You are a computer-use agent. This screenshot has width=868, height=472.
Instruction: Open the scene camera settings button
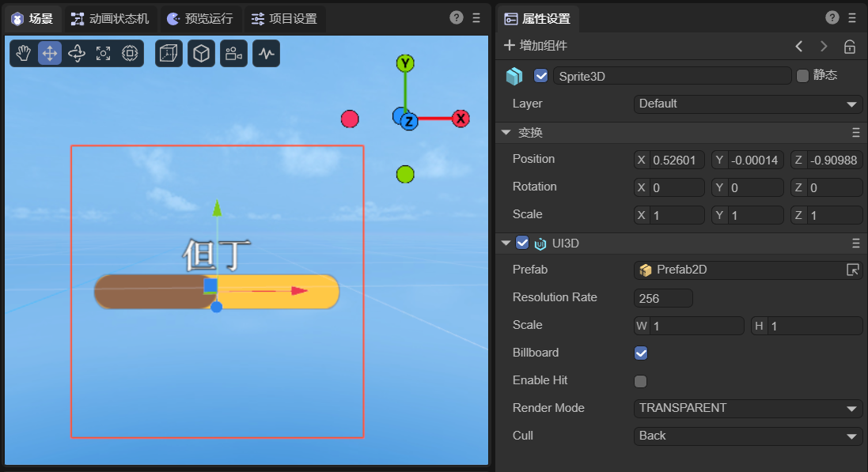pyautogui.click(x=233, y=53)
